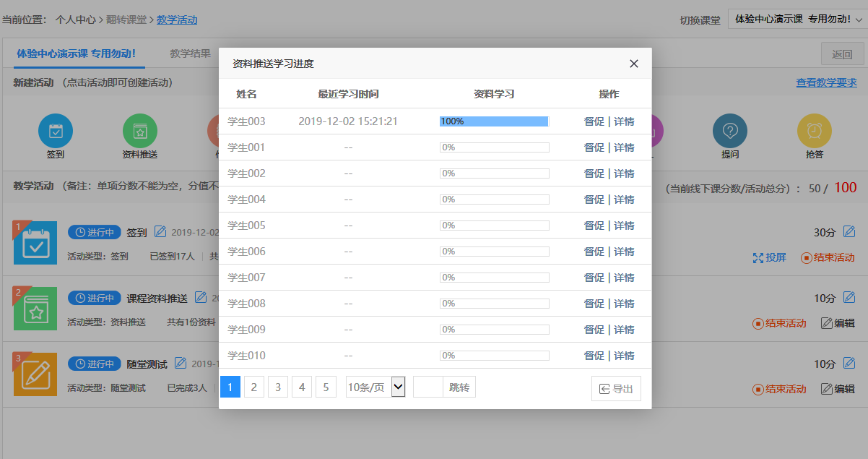Click the 签到 sign-in activity icon
868x459 pixels.
pos(56,132)
